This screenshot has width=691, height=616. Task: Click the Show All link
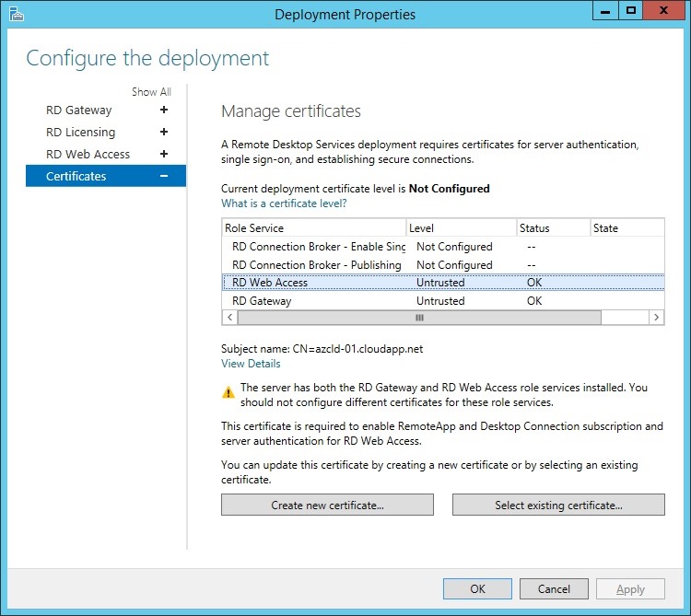click(x=151, y=91)
